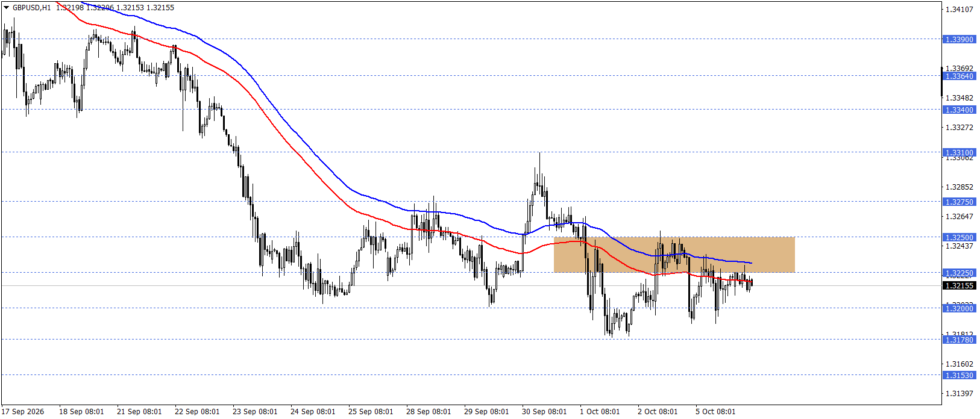Click the 1.33272 price scale value
The height and width of the screenshot is (419, 980).
960,128
